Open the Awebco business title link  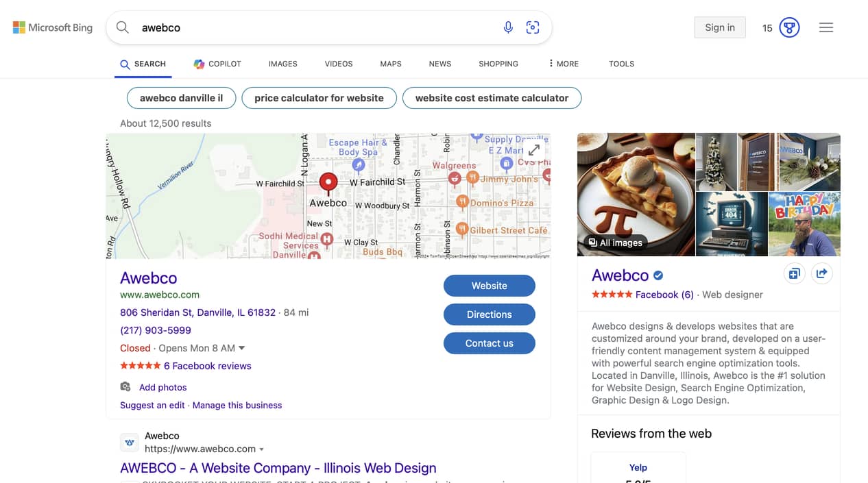[x=149, y=277]
